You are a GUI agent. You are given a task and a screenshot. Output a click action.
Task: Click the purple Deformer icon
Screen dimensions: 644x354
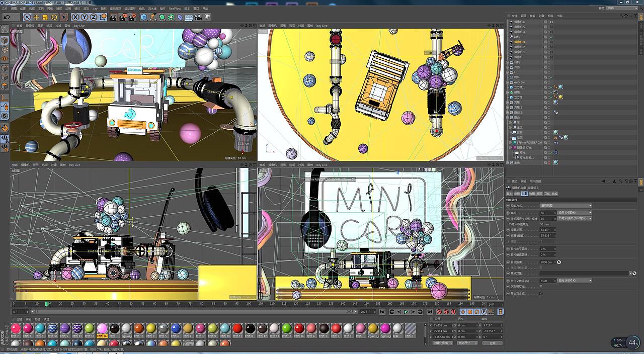point(180,17)
